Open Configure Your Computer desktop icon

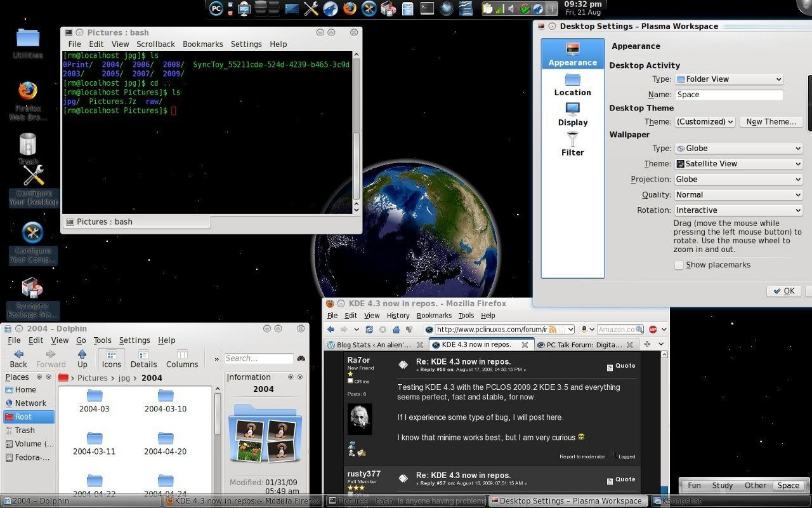coord(32,243)
